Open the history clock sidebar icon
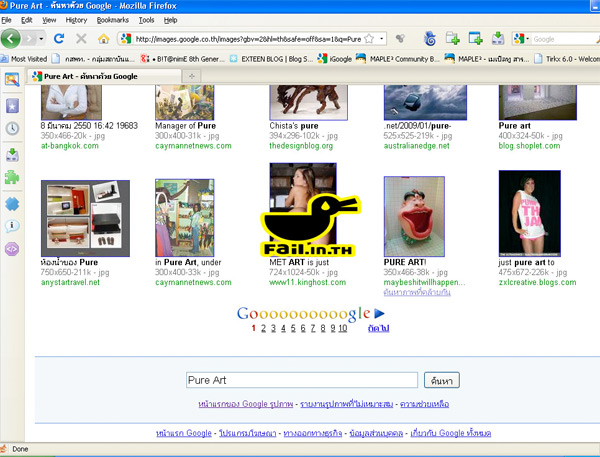Screen dimensions: 600x457 tap(12, 128)
